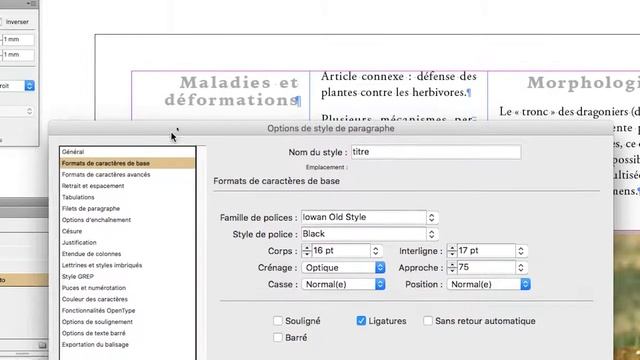Open Filets de paragraphe category
The image size is (640, 360).
(91, 209)
